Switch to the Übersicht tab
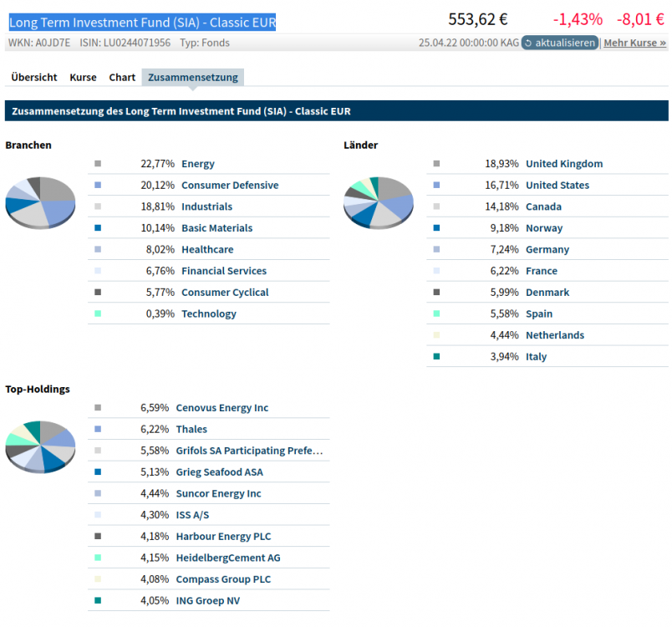The height and width of the screenshot is (627, 672). [x=33, y=77]
